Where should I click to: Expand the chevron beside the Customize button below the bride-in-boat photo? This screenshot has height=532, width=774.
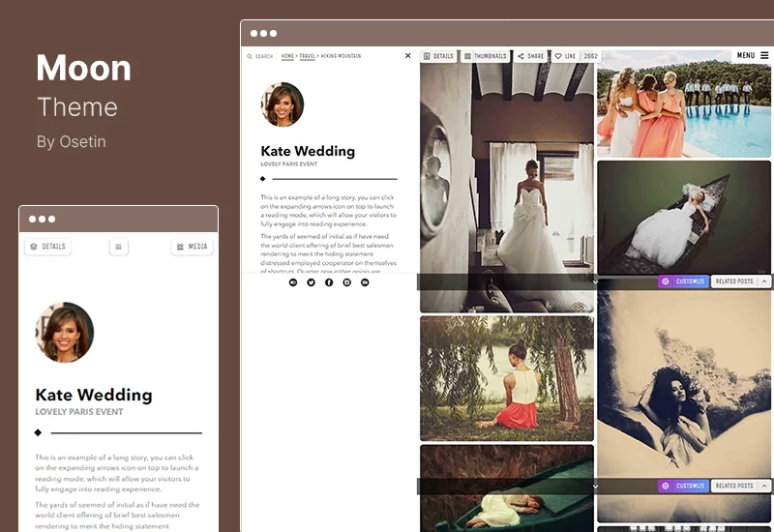click(595, 282)
